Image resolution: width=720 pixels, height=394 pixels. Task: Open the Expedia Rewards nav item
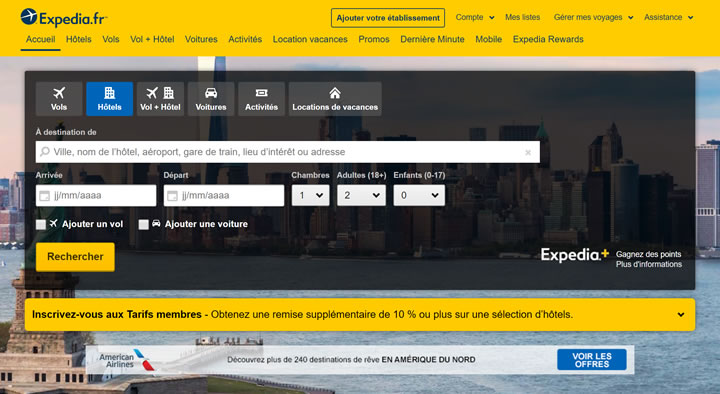click(x=548, y=39)
